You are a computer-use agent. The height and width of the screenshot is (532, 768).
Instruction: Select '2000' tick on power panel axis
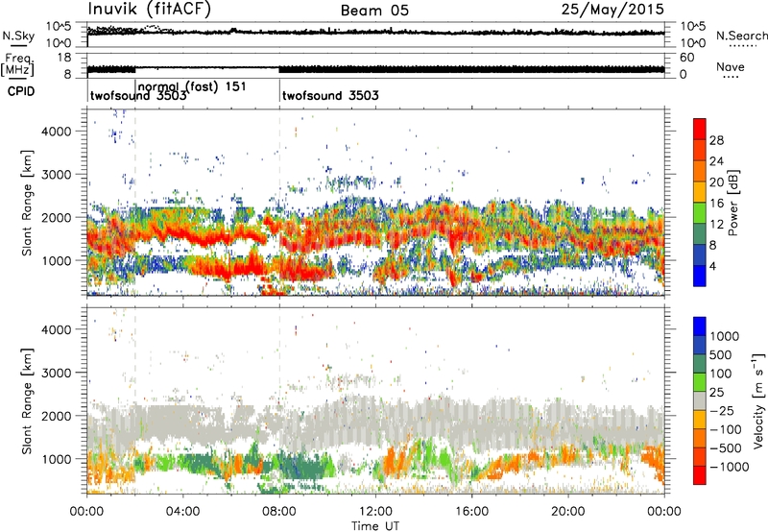[x=56, y=217]
